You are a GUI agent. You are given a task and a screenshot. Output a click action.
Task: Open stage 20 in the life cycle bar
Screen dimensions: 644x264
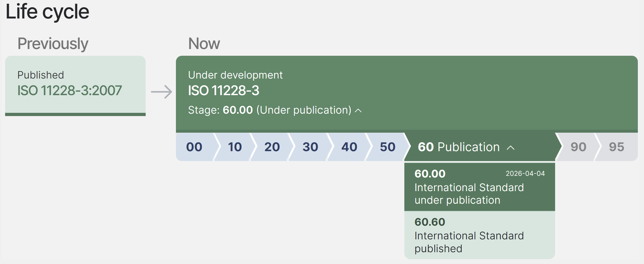click(x=272, y=147)
